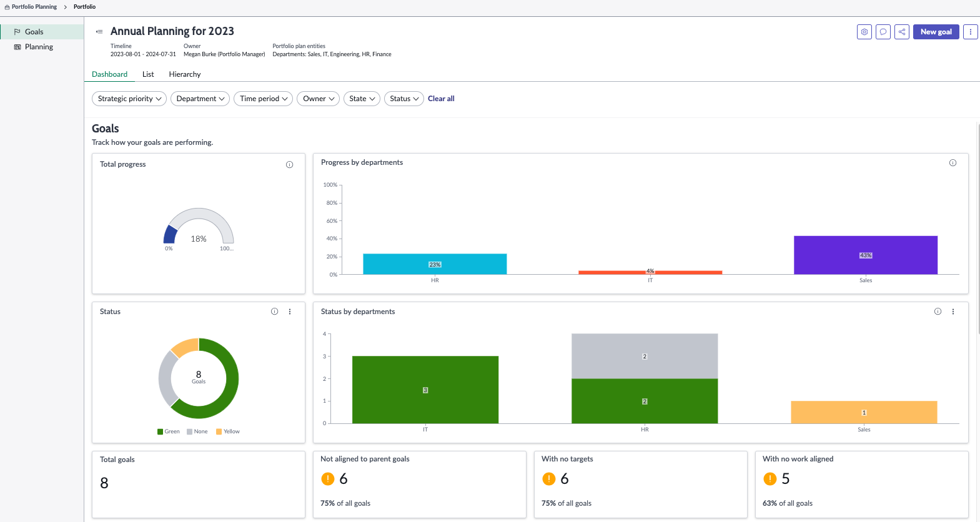Screen dimensions: 980x522
Task: Toggle the None legend entry
Action: pos(197,431)
